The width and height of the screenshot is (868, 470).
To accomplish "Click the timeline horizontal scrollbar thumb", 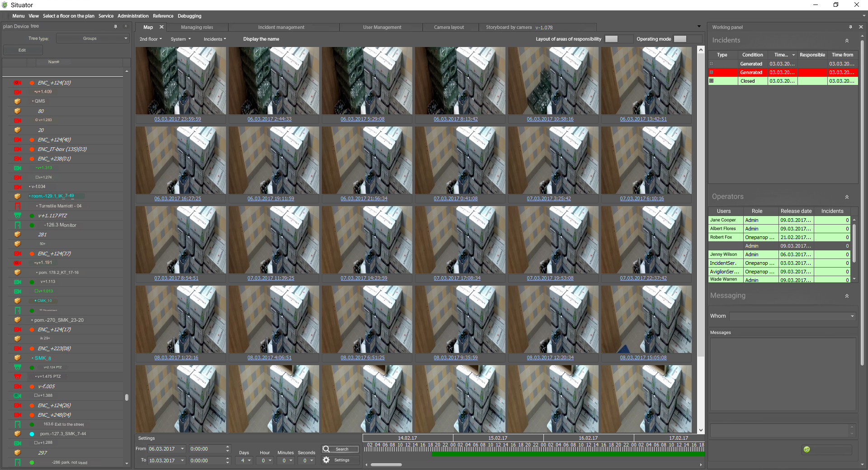I will point(386,465).
